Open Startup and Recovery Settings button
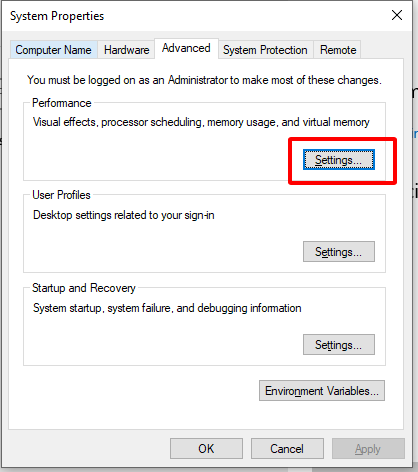The width and height of the screenshot is (418, 472). click(339, 344)
